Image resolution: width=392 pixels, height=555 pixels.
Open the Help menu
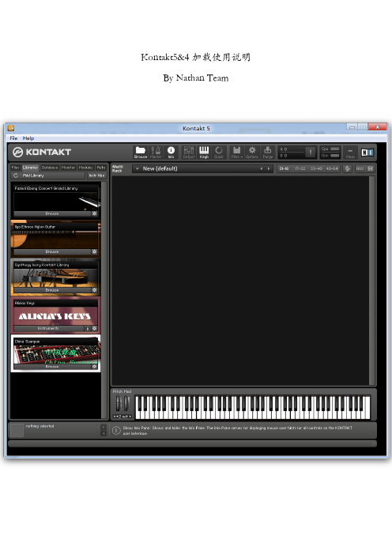coord(28,138)
